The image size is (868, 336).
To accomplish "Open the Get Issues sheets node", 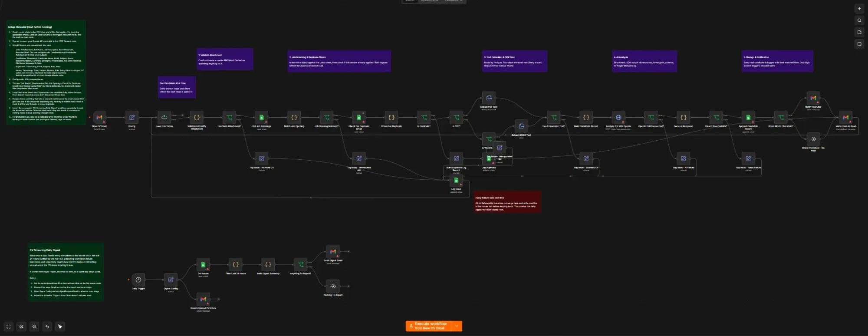I will click(203, 264).
